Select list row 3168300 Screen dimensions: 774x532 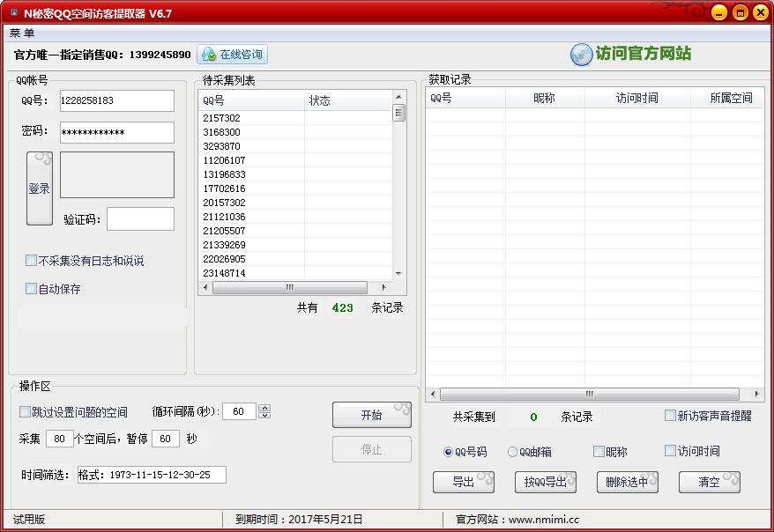(x=295, y=132)
